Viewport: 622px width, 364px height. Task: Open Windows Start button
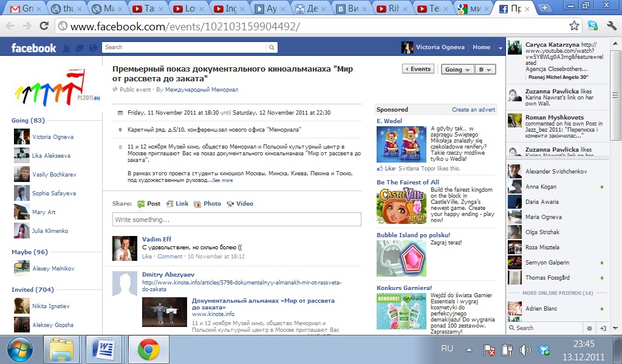pos(20,349)
